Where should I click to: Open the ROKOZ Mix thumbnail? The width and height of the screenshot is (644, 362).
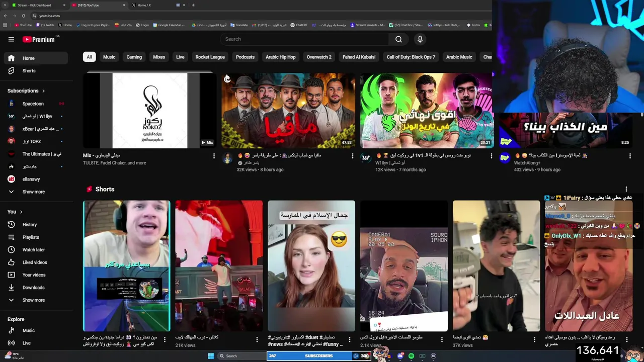pyautogui.click(x=149, y=111)
